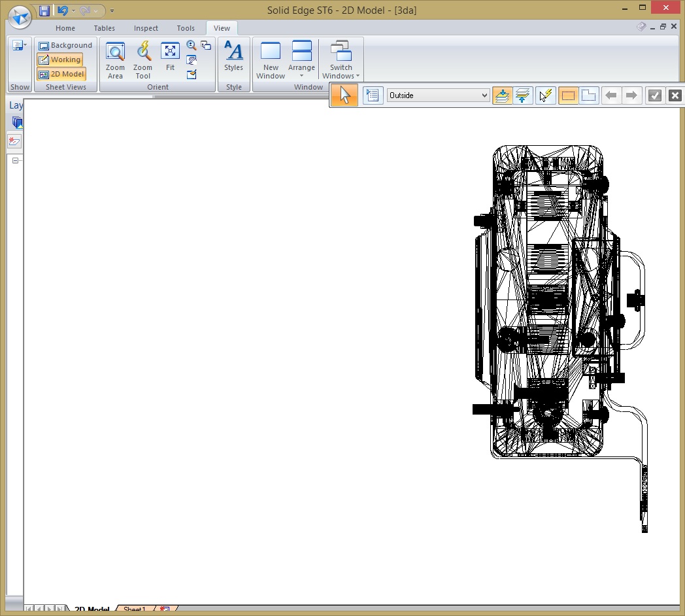Click the wireframe vehicle drawing
685x616 pixels.
click(560, 339)
